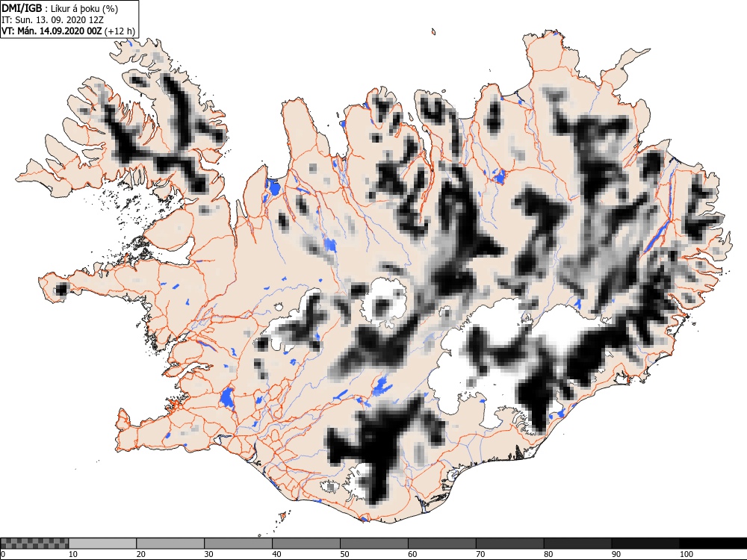747x560 pixels.
Task: Click the '10' legend scale label
Action: point(73,554)
